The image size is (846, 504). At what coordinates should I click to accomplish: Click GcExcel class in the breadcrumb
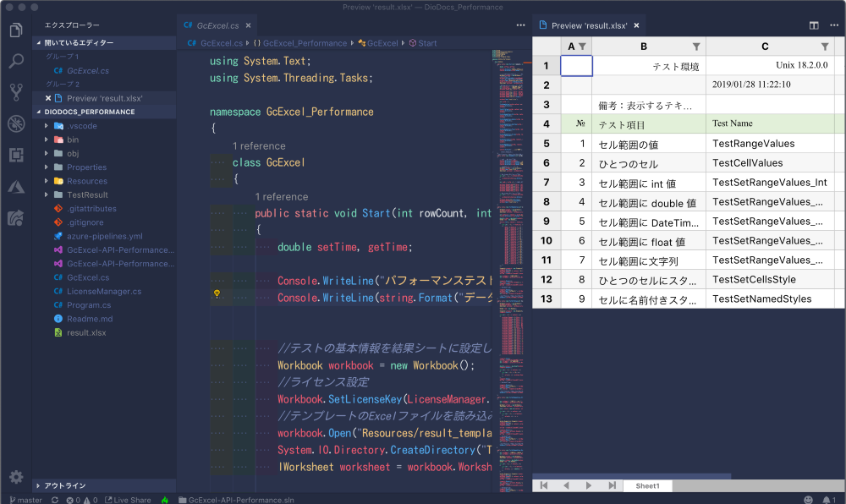382,43
